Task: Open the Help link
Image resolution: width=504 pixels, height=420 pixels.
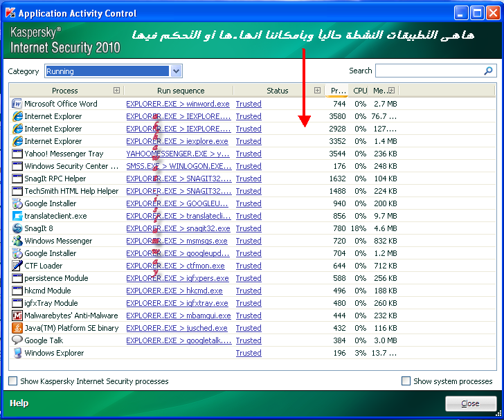Action: [19, 403]
